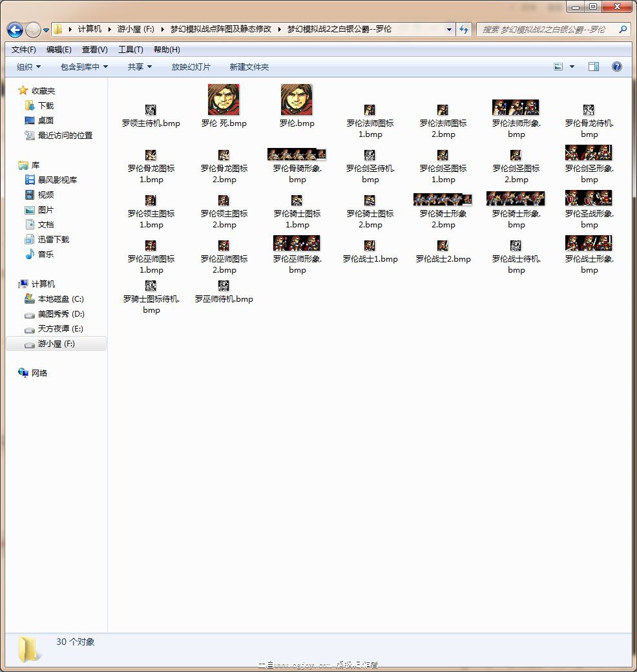The image size is (637, 672).
Task: Select the 音乐 library item
Action: 45,254
